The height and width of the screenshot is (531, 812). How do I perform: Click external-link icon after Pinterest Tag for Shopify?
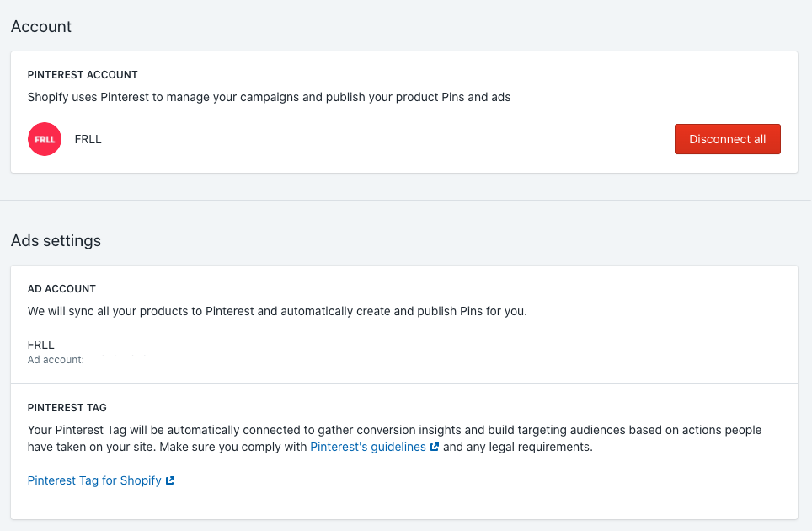pos(170,480)
